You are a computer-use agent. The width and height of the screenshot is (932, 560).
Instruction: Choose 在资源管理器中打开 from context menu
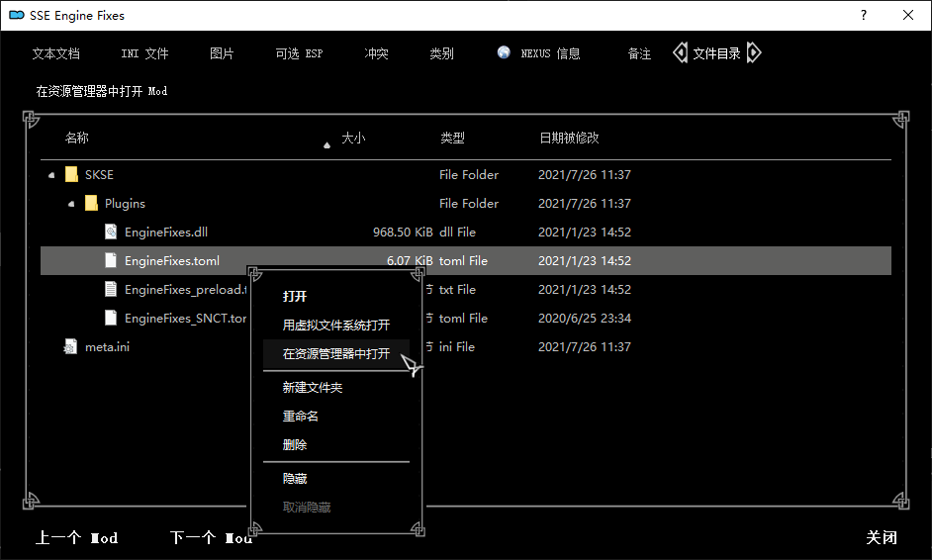click(x=336, y=354)
